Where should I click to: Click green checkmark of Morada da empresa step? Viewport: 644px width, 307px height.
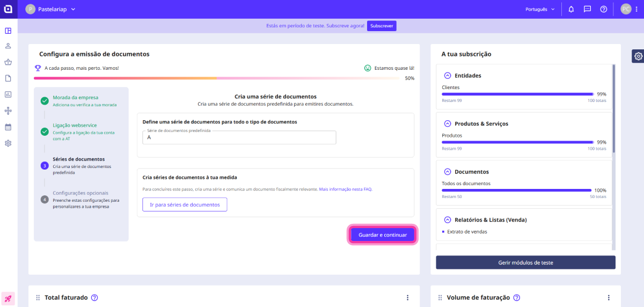(45, 100)
